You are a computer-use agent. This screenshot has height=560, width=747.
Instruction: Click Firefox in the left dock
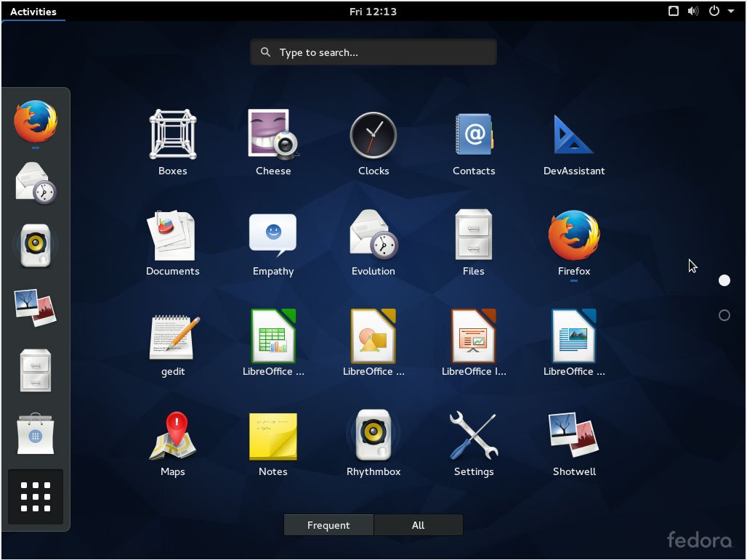36,121
